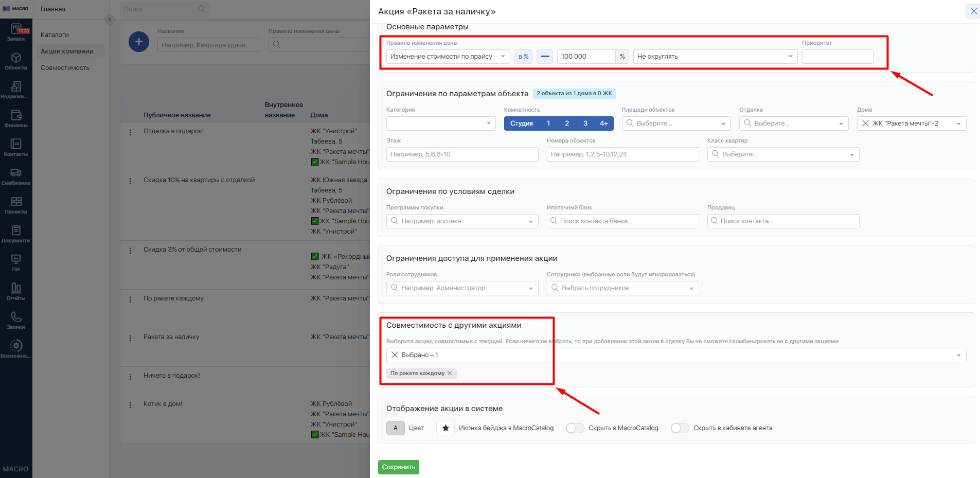The image size is (980, 478).
Task: Select the Студия room type
Action: click(x=521, y=123)
